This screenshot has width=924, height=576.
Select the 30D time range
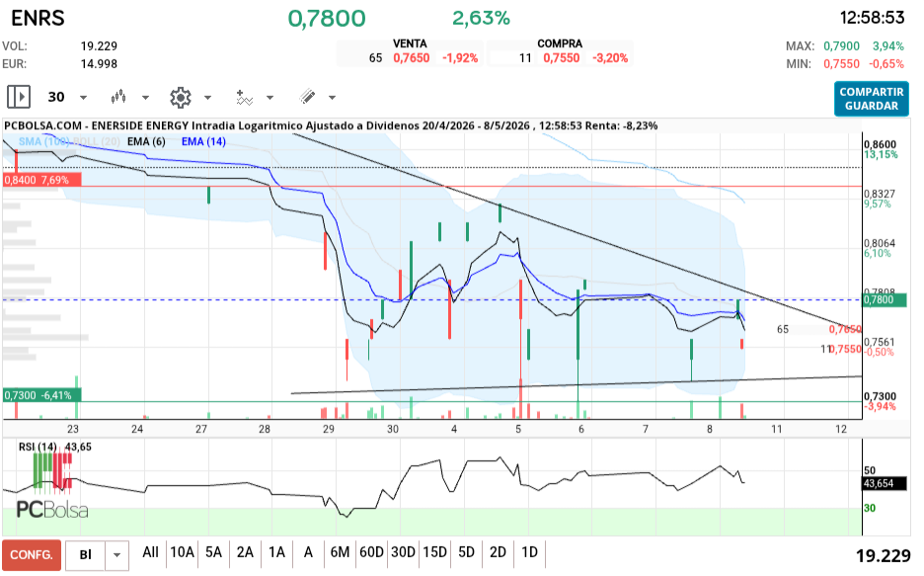click(x=403, y=552)
